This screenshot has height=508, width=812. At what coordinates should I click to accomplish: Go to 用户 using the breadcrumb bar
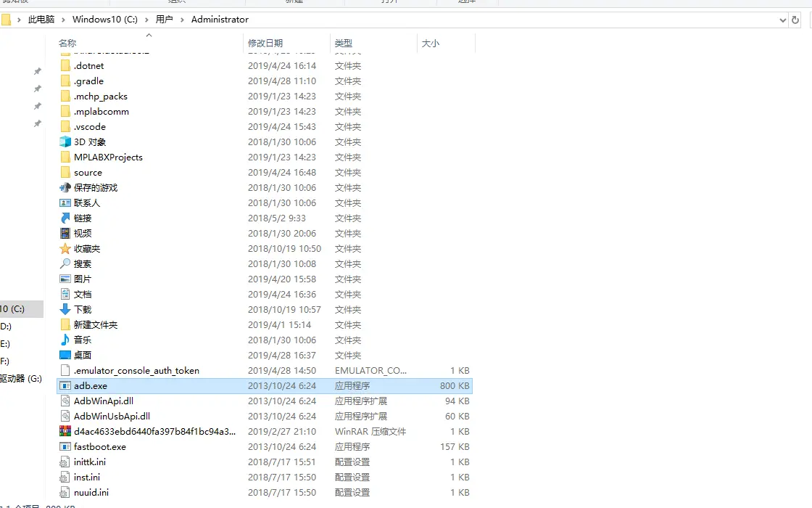point(165,20)
